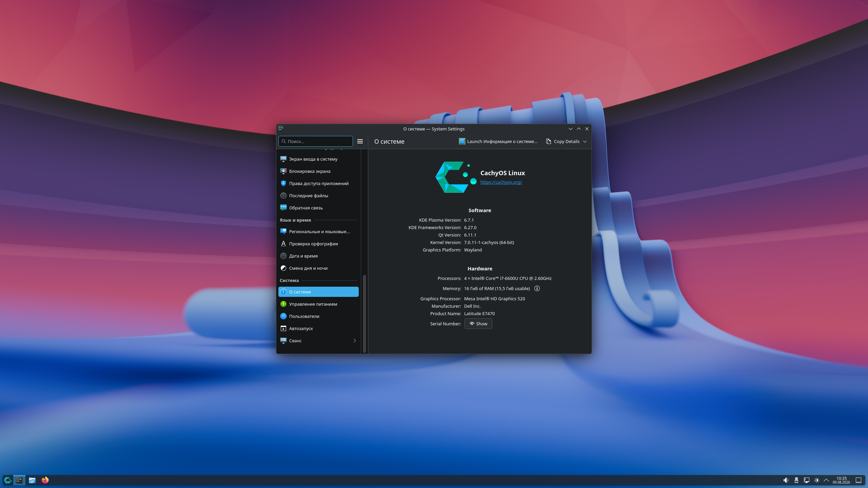868x488 pixels.
Task: Open the removable USB devices tray icon
Action: pyautogui.click(x=796, y=480)
